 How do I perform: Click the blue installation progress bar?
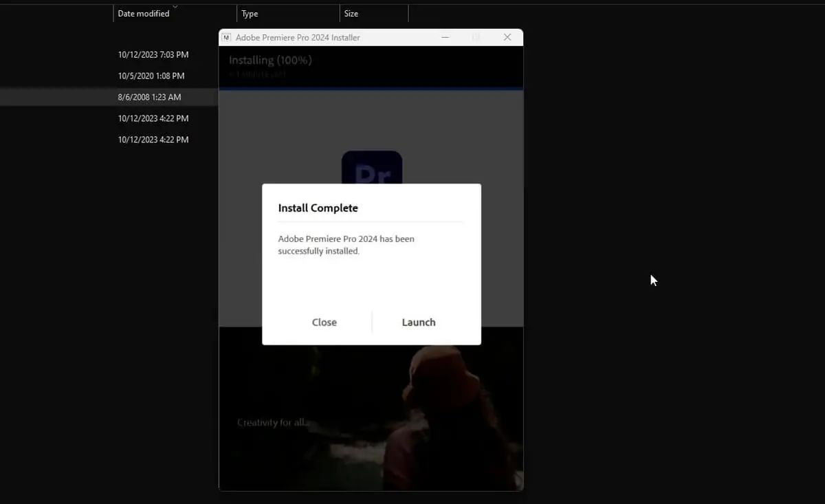pos(371,89)
